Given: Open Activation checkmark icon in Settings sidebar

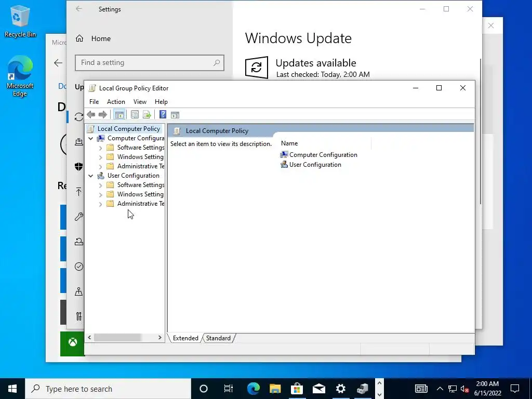Looking at the screenshot, I should pos(79,267).
